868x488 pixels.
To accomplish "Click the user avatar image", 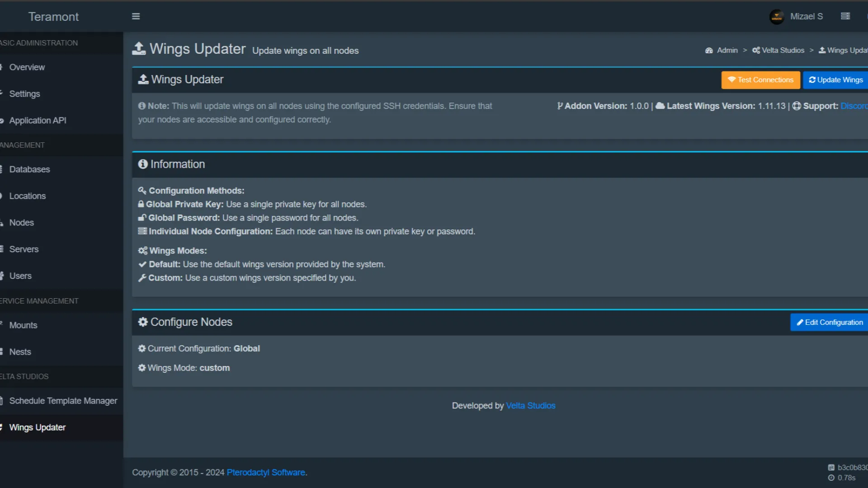I will coord(777,17).
